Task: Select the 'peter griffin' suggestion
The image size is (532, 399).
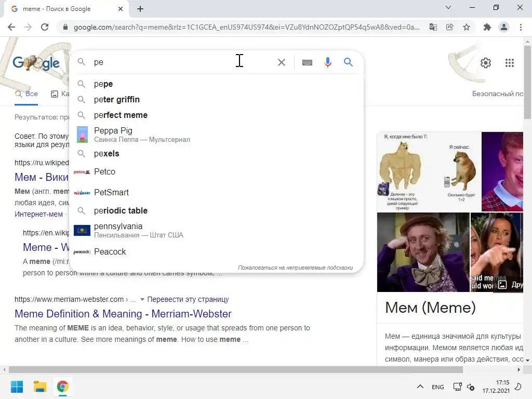Action: click(216, 99)
